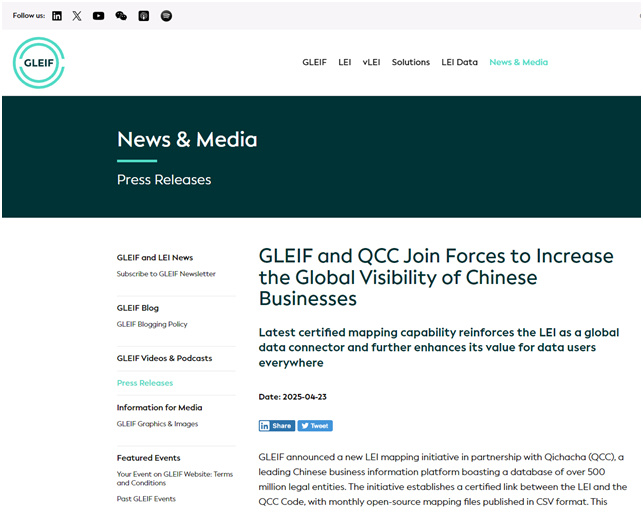Open Past GLEIF Events link
643x512 pixels.
pos(146,499)
